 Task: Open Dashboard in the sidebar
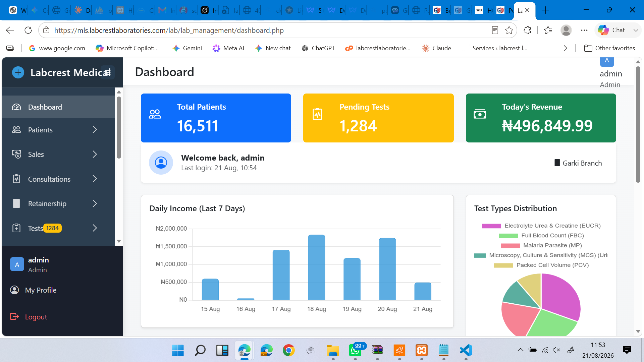[59, 107]
